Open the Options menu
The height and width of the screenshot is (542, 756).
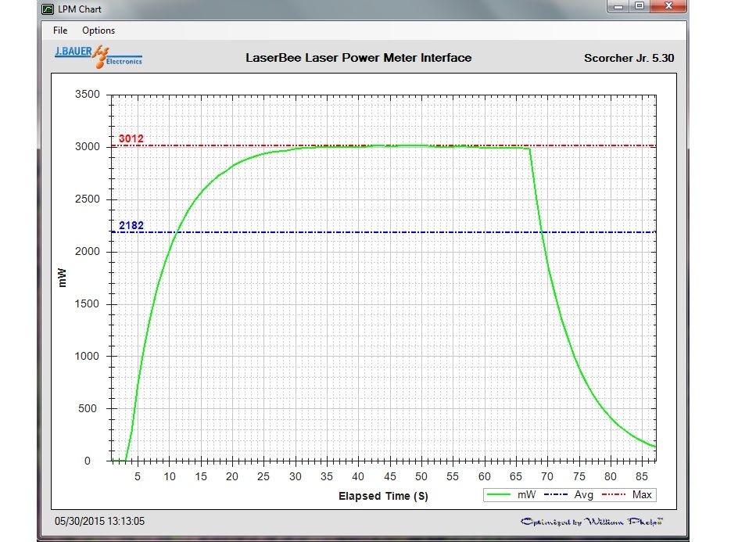(x=99, y=31)
